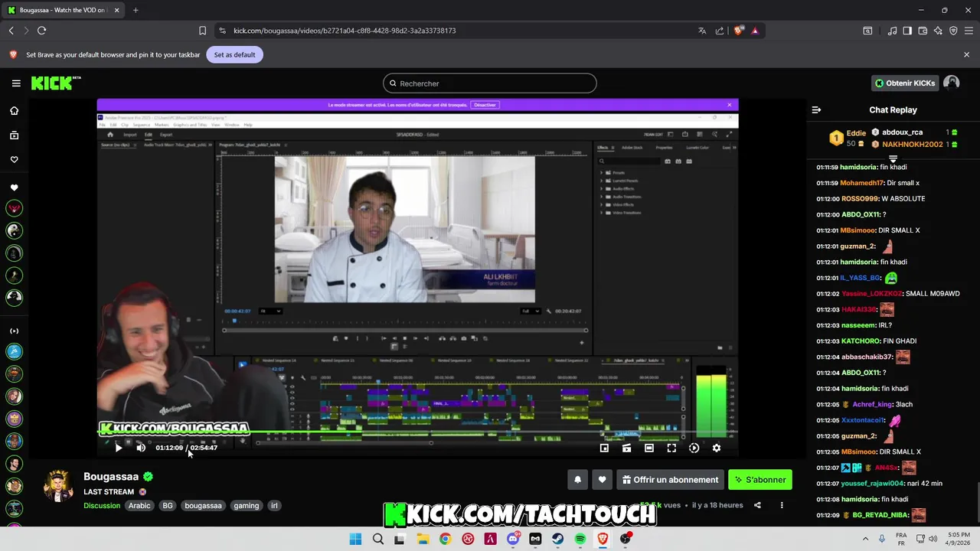This screenshot has width=980, height=551.
Task: Dismiss the Brave default browser infobar
Action: (966, 55)
